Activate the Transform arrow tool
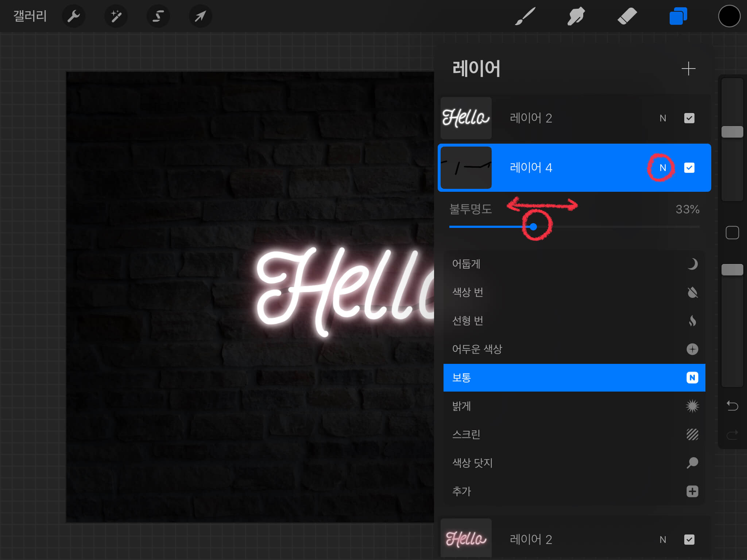 click(x=200, y=16)
